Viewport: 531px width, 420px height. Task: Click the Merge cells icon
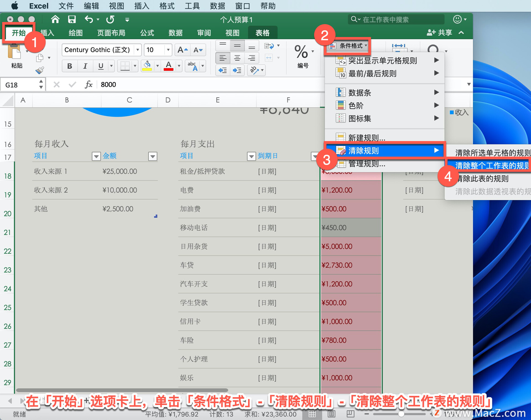click(269, 58)
